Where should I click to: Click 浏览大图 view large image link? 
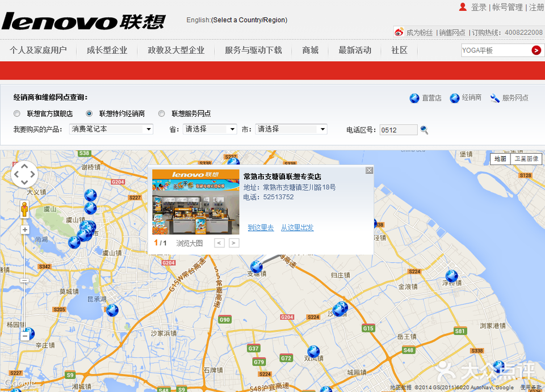click(190, 243)
